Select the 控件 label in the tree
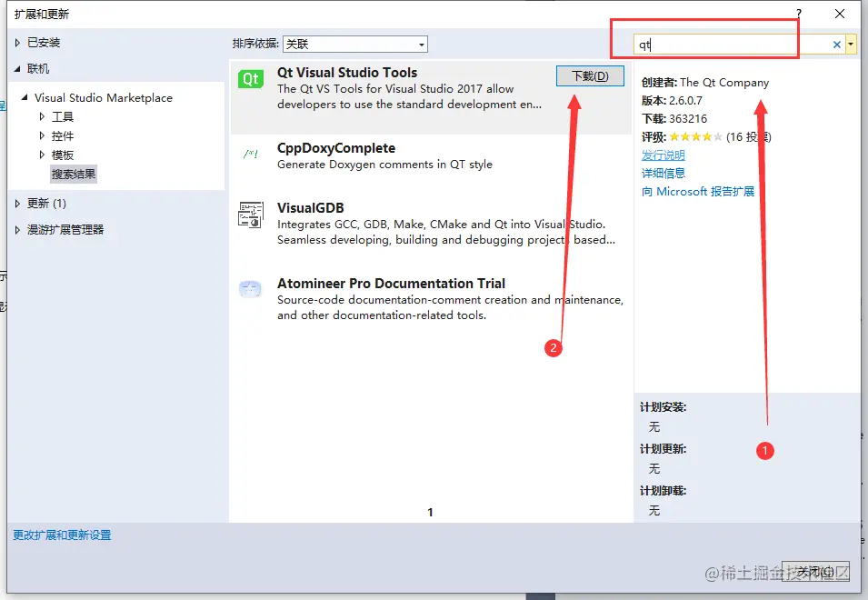Viewport: 868px width, 600px height. 63,136
